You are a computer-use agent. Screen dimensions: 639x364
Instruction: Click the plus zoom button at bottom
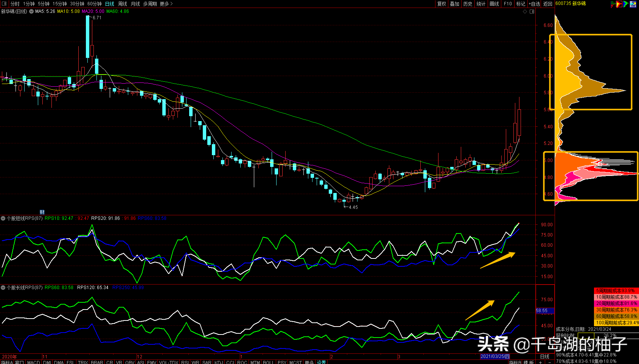pos(541,362)
